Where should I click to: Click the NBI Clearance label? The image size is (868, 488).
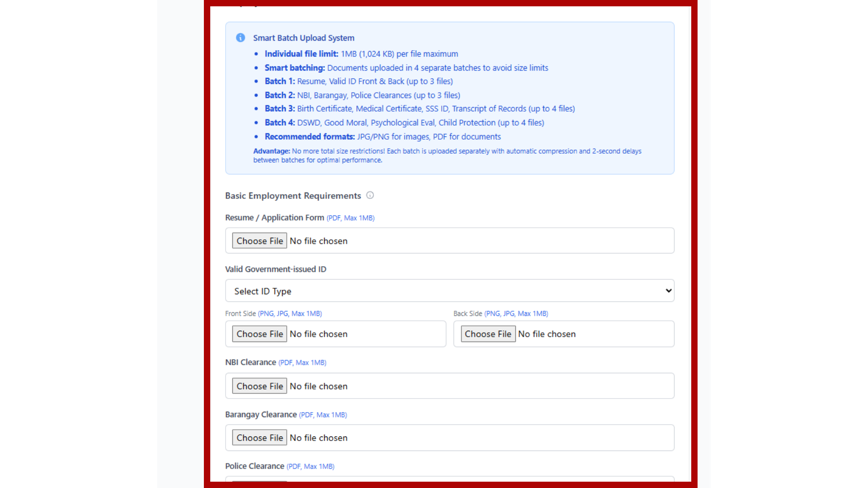coord(250,362)
